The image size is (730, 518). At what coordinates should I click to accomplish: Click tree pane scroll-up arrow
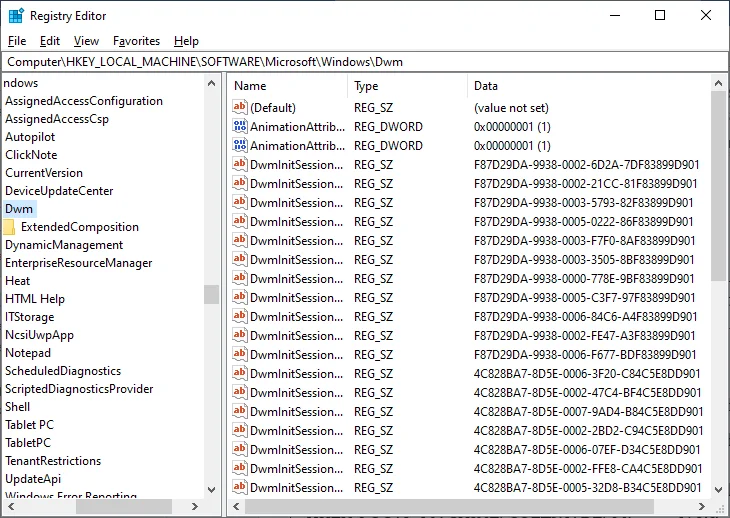coord(211,83)
